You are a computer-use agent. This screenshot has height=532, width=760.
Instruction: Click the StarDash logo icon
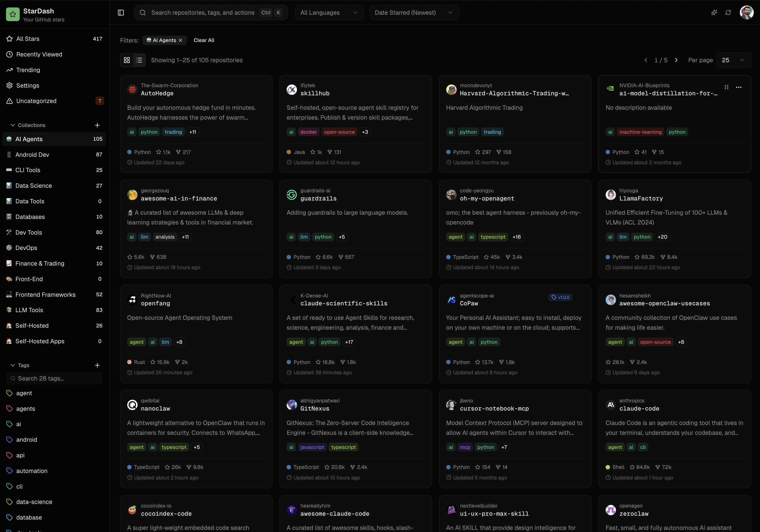coord(12,14)
